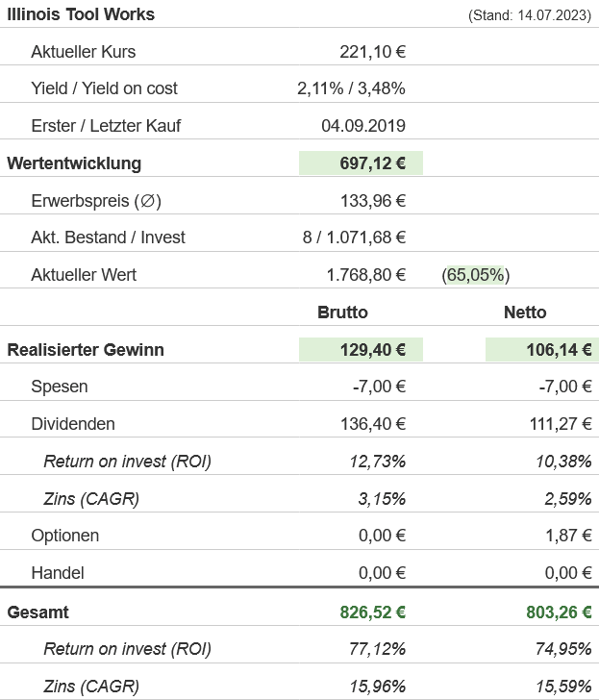Click the Illinois Tool Works heading

click(81, 14)
